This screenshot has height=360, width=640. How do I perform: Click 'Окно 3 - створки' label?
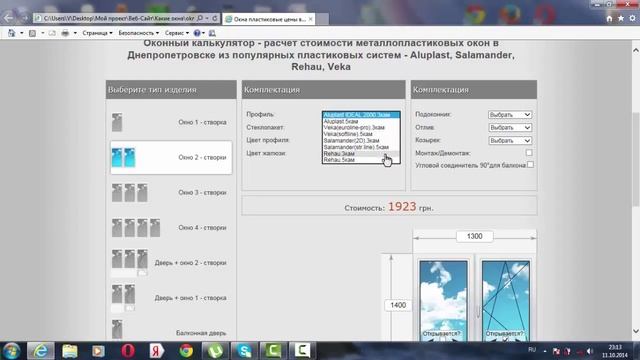[x=202, y=192]
